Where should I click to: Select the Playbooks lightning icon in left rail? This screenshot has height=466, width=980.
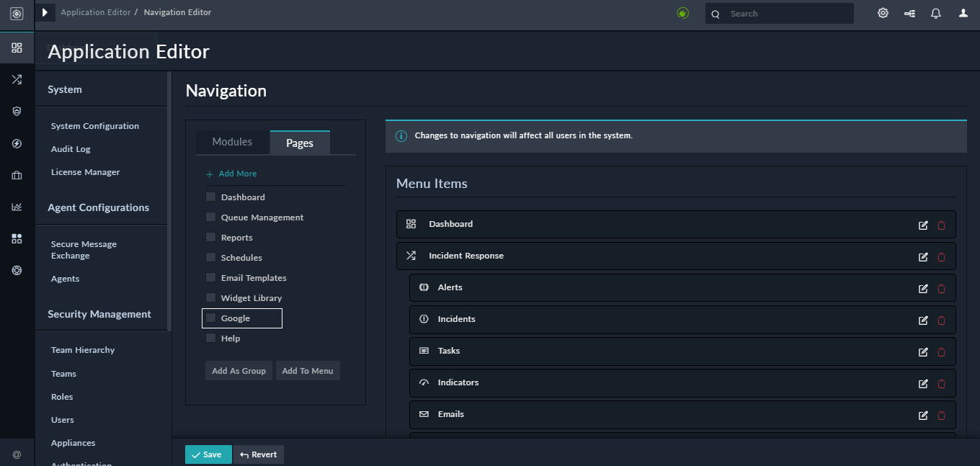click(17, 143)
